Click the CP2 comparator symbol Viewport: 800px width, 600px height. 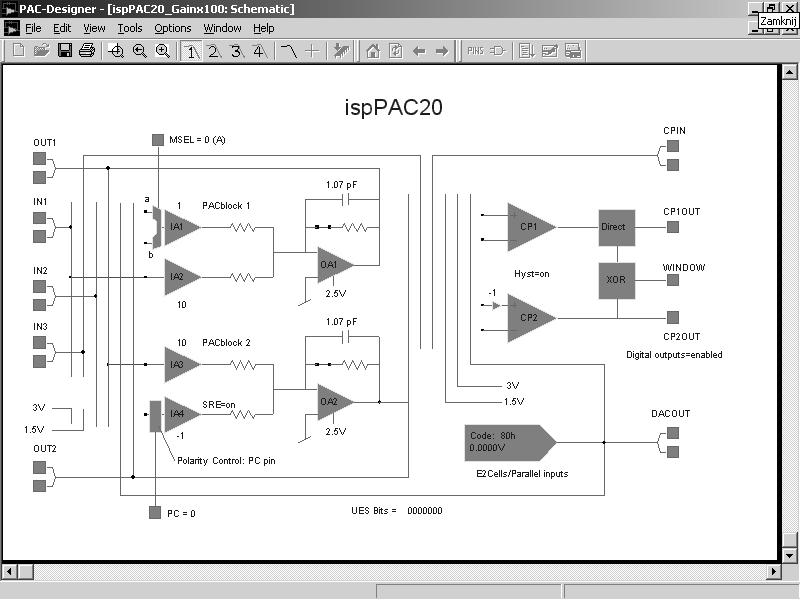pyautogui.click(x=531, y=318)
